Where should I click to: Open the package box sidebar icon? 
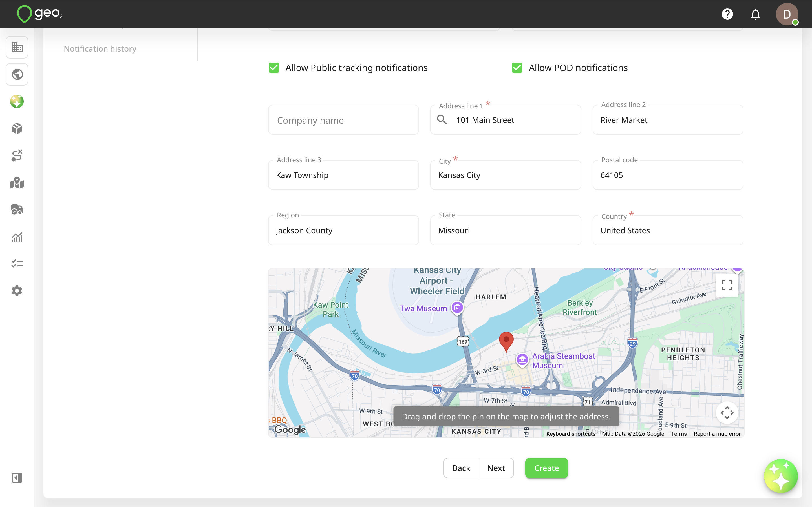coord(17,128)
